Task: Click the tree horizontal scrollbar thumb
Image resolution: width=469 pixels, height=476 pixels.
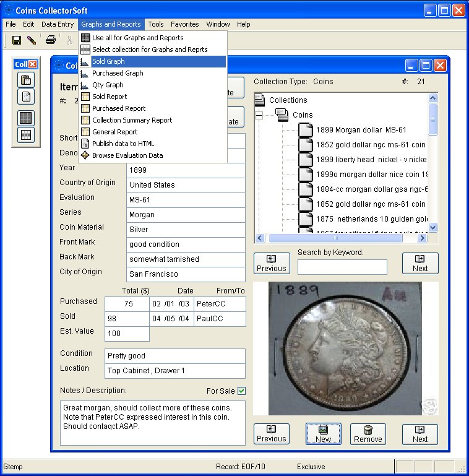Action: [x=335, y=238]
